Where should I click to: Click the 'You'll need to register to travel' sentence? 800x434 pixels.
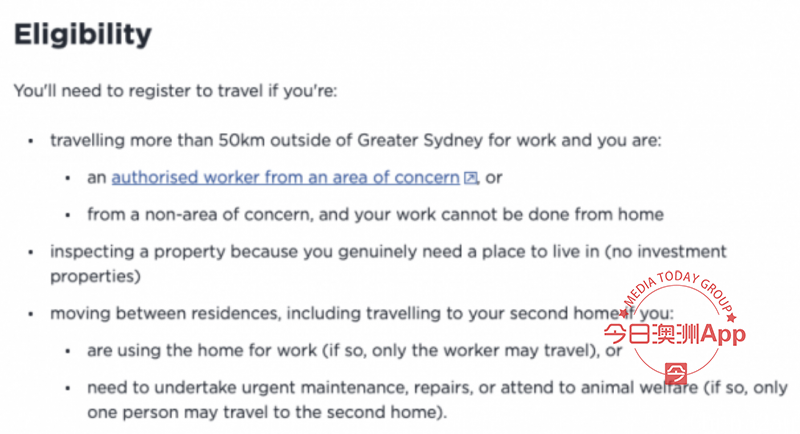pos(176,91)
